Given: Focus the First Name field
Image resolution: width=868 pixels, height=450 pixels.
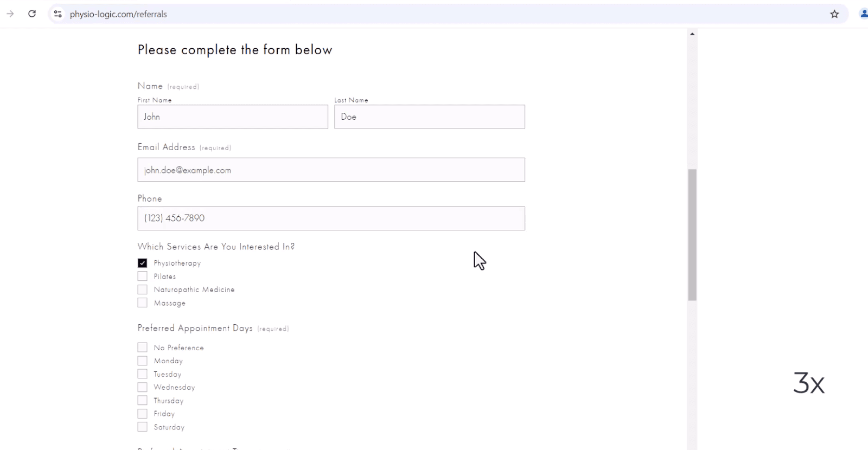Looking at the screenshot, I should click(233, 117).
